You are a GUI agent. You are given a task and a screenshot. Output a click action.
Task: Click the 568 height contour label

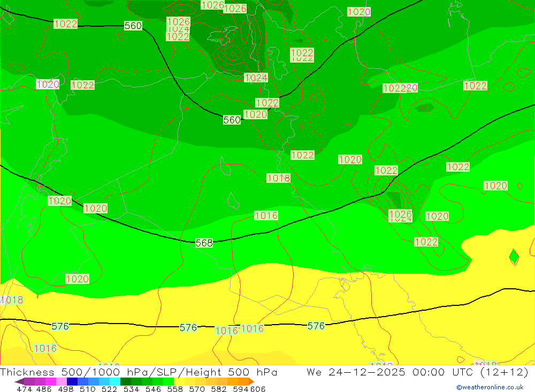tap(204, 243)
